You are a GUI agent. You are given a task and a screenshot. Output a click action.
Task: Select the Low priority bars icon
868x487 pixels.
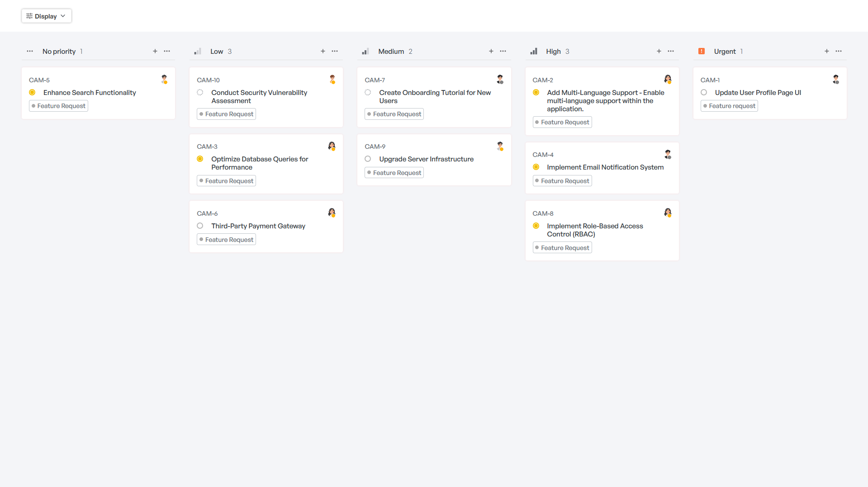[198, 51]
